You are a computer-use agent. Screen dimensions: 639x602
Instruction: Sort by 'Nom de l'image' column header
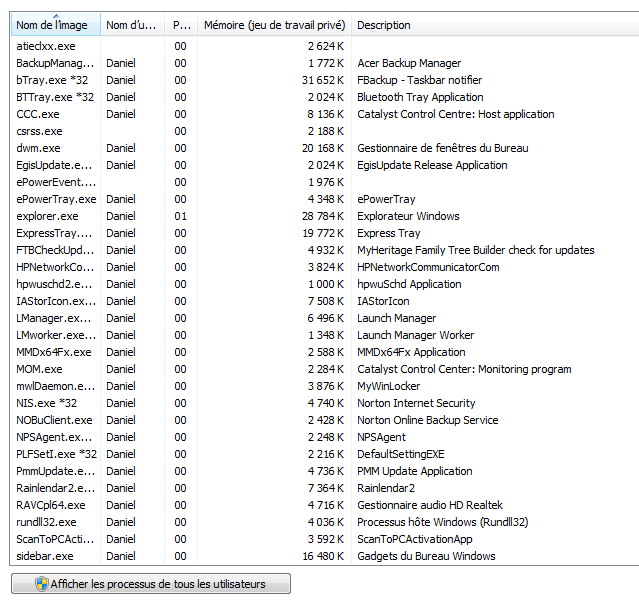52,25
